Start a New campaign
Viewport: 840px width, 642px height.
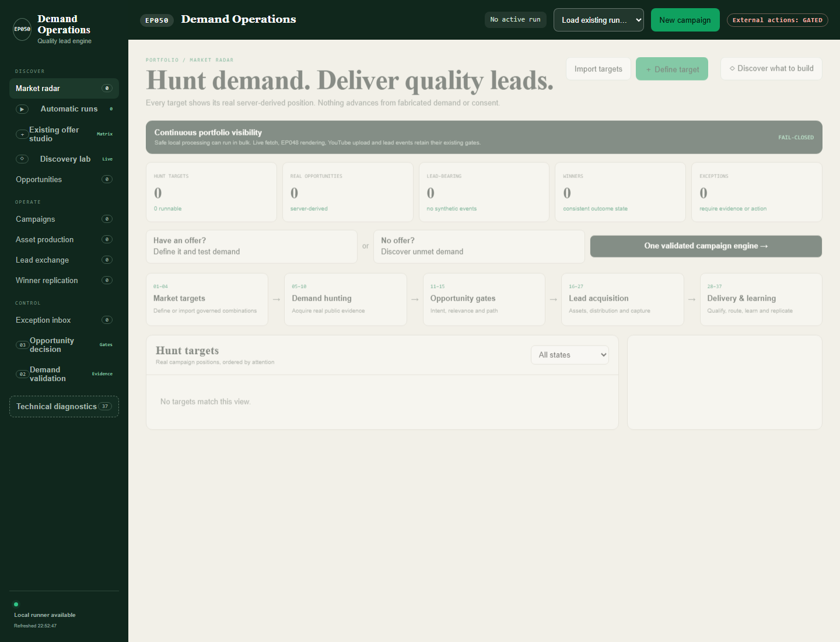pos(685,20)
